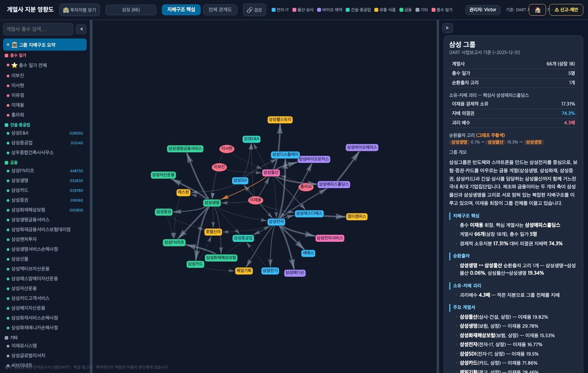
Task: Select the 삼성바이오에피스 node in the graph
Action: pos(362,148)
